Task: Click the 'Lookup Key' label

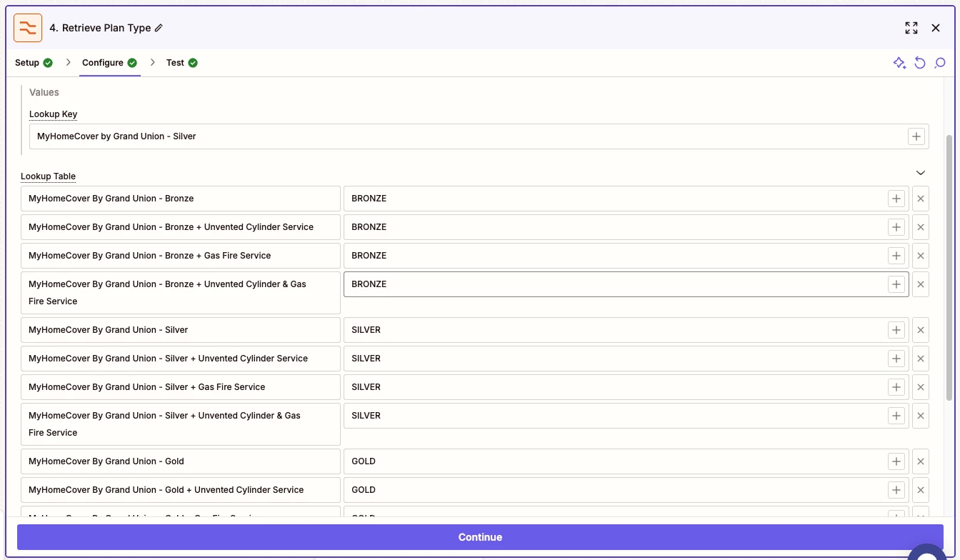Action: point(53,114)
